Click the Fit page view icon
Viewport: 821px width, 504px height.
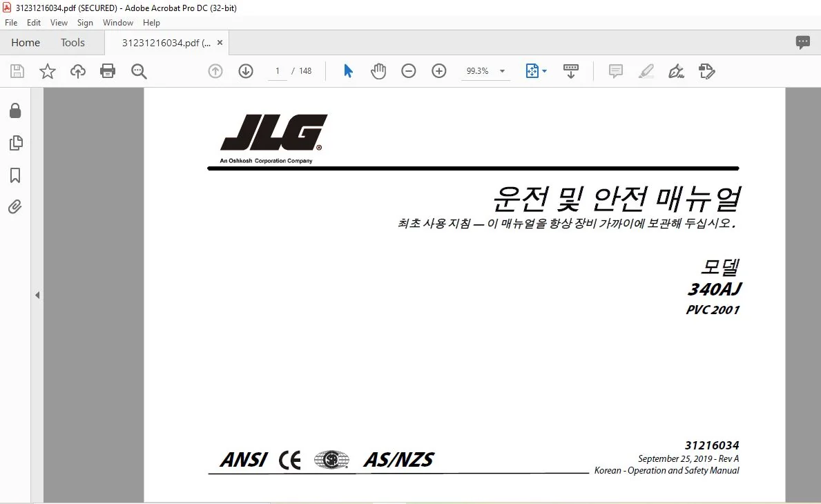532,71
